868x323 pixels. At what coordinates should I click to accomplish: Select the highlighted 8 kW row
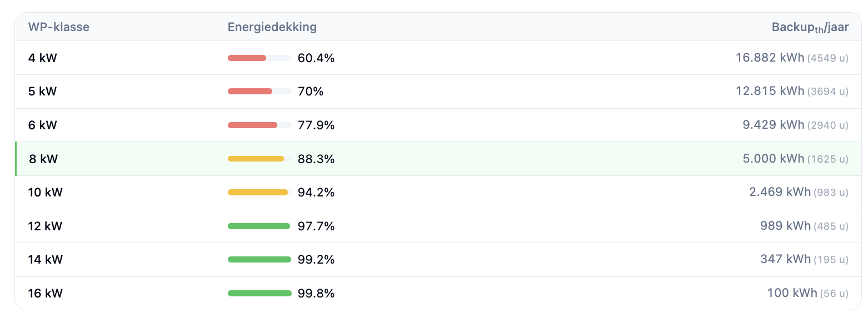(438, 159)
